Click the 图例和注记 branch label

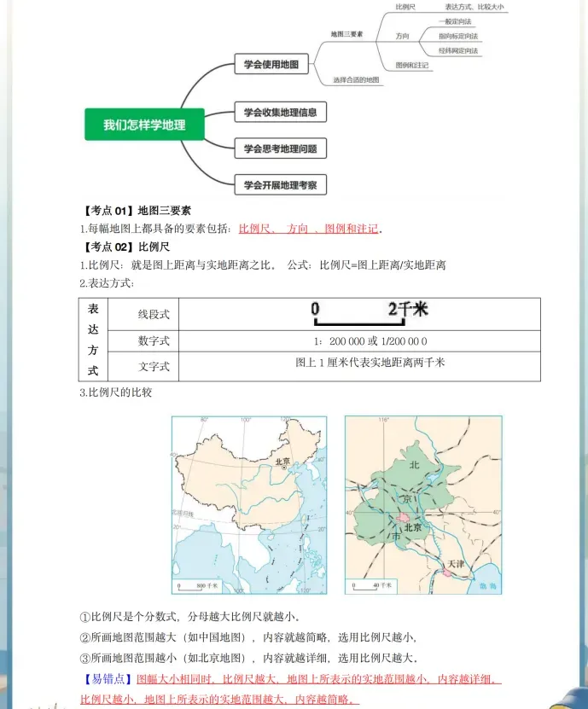(x=411, y=65)
